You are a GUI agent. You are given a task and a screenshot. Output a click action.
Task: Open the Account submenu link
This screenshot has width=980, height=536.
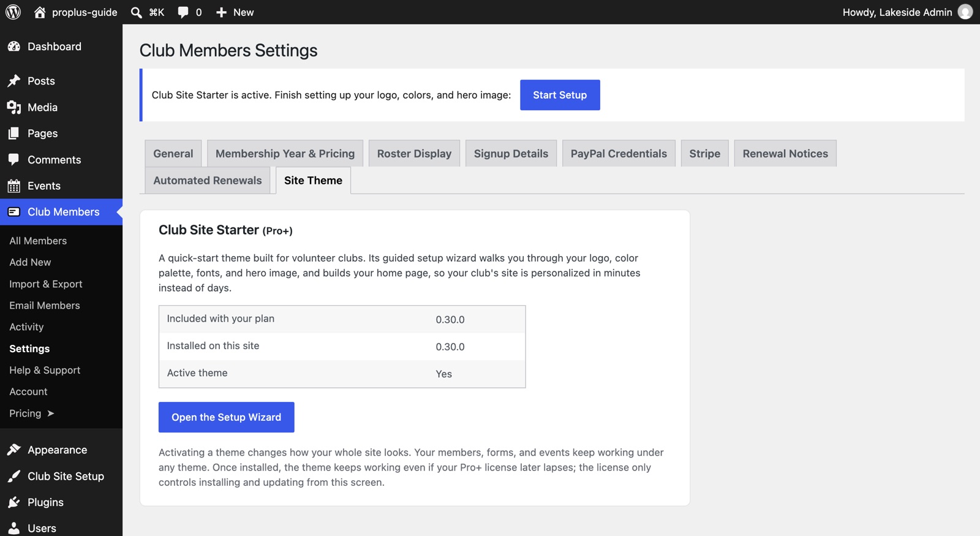[28, 391]
